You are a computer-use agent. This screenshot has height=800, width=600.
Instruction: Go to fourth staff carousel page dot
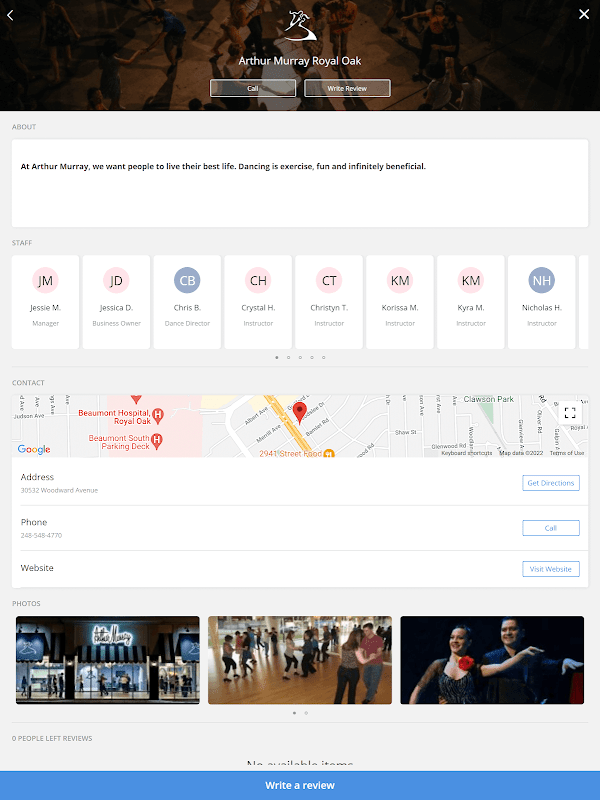pos(312,358)
